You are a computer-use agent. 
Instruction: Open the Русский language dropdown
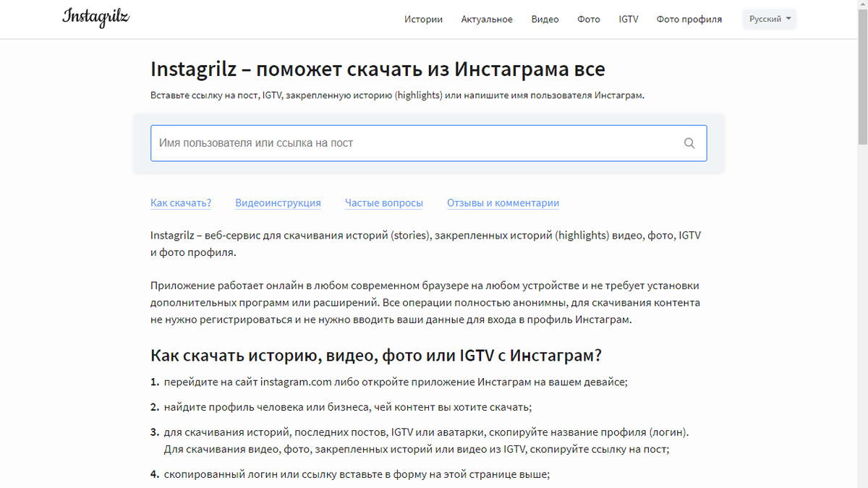(x=769, y=19)
